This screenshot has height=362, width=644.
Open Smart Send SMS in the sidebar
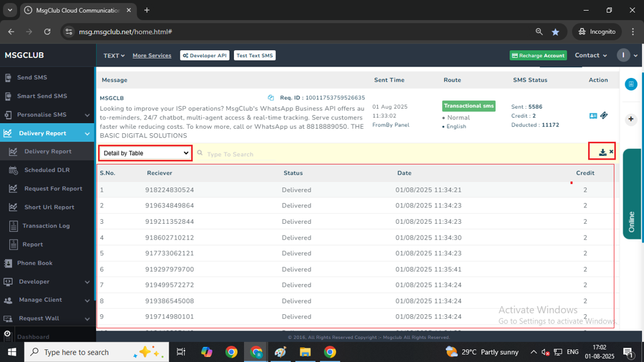click(x=42, y=96)
